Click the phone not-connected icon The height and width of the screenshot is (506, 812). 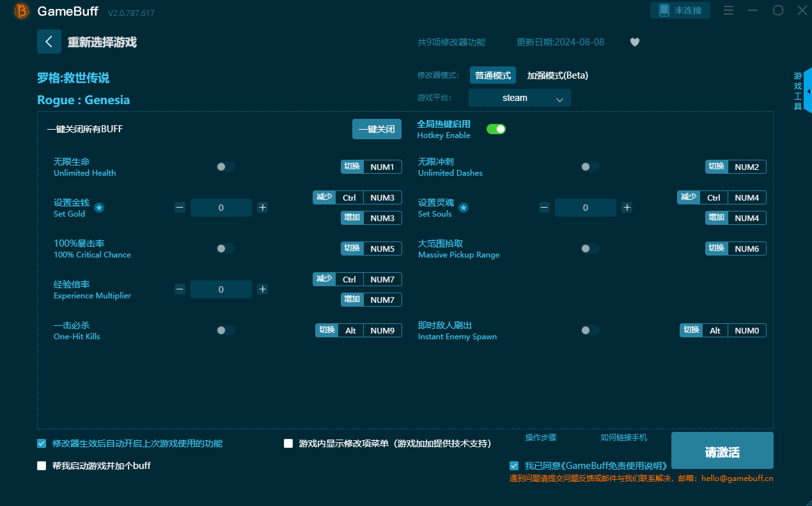tap(664, 10)
